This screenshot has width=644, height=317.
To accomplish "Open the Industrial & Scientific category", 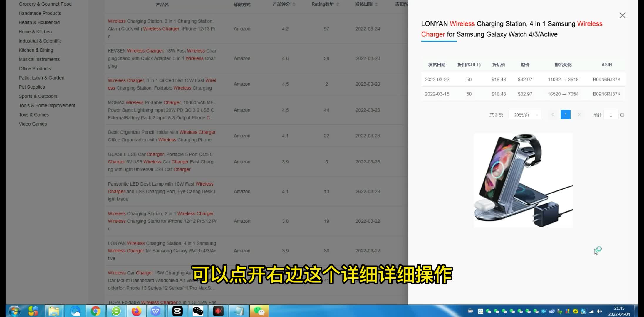I will (x=40, y=41).
